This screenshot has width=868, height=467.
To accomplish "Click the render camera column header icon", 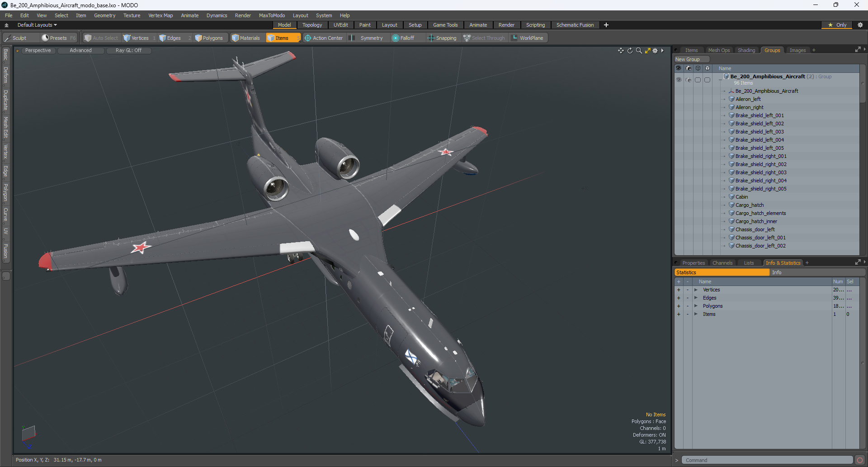I will [689, 68].
